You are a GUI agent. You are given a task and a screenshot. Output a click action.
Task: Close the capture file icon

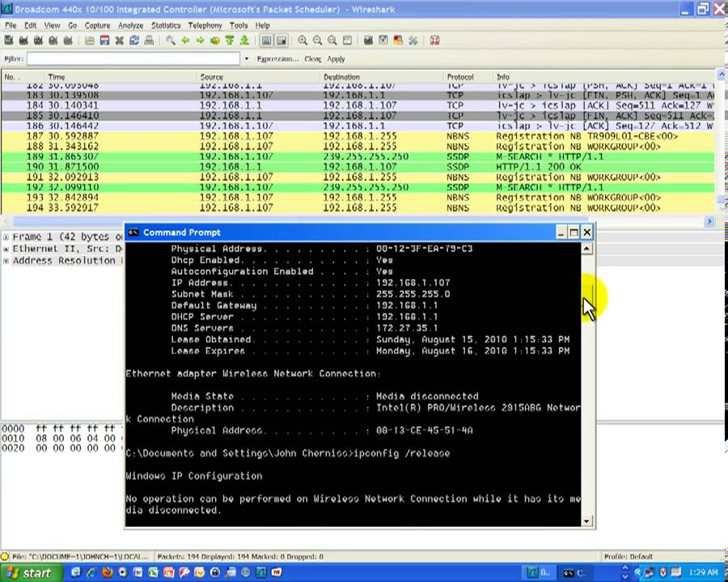pos(120,41)
